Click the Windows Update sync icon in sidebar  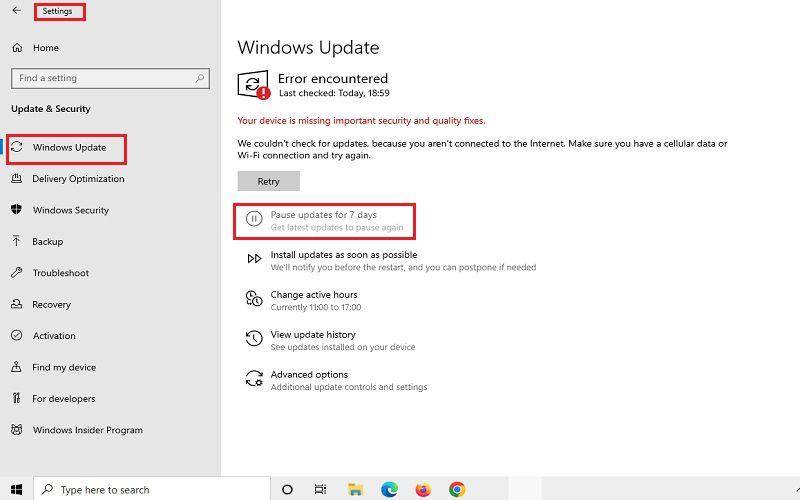tap(17, 147)
